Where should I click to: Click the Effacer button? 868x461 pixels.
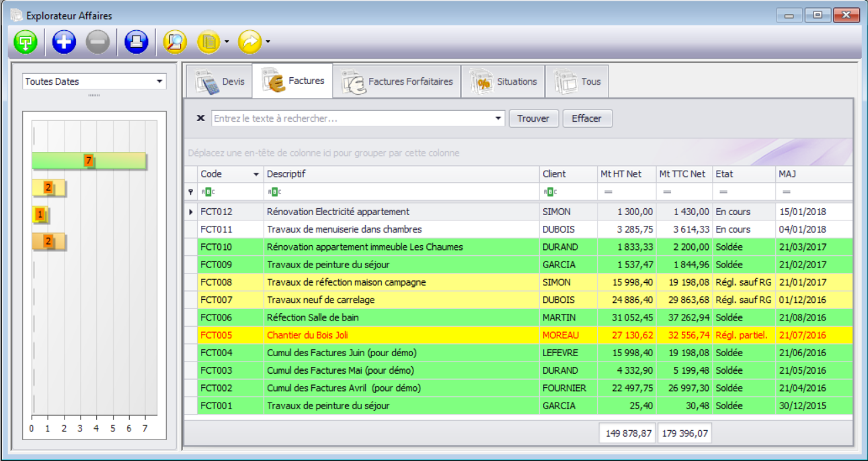point(587,118)
